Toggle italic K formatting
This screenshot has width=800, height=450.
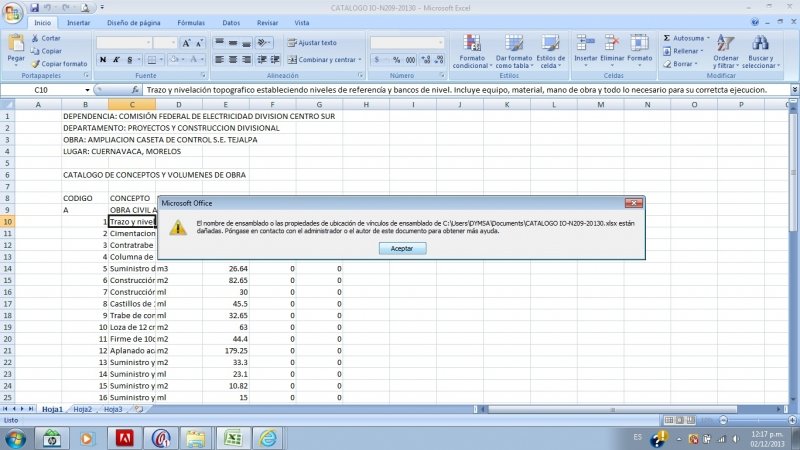click(115, 59)
